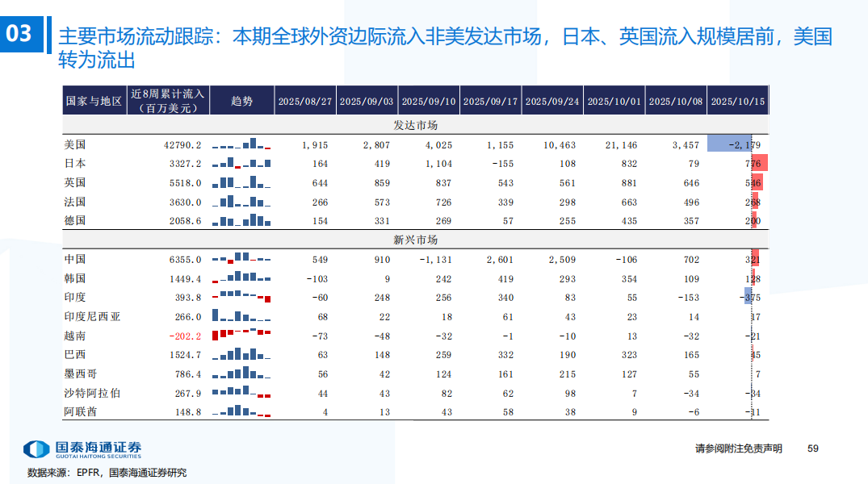Click the 墨西哥 row label

pos(80,374)
